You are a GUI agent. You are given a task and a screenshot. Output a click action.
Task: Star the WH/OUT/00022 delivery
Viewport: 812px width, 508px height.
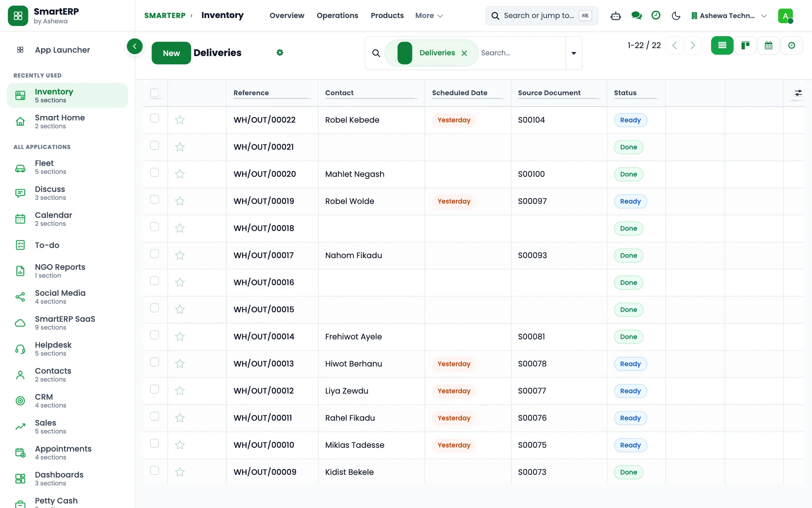tap(180, 120)
